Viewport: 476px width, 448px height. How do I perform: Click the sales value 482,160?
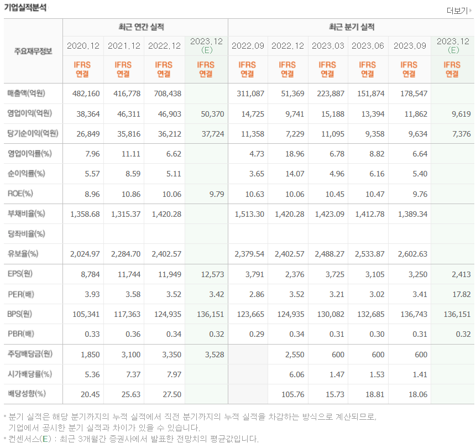pos(86,93)
